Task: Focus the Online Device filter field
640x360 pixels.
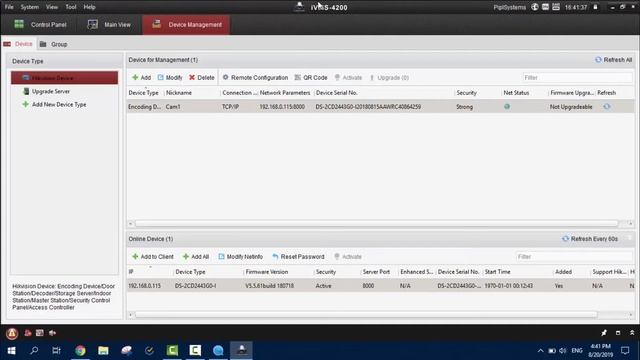Action: [574, 257]
